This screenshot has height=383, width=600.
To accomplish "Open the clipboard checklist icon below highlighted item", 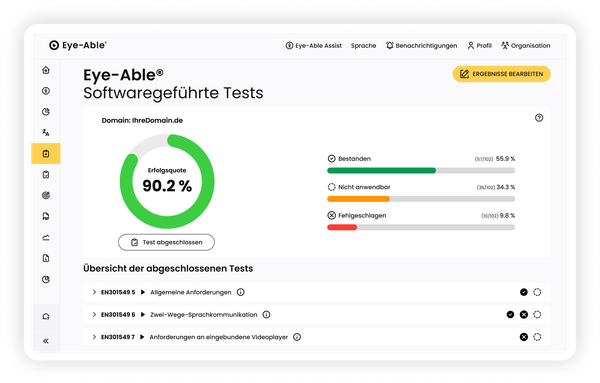I will coord(46,174).
